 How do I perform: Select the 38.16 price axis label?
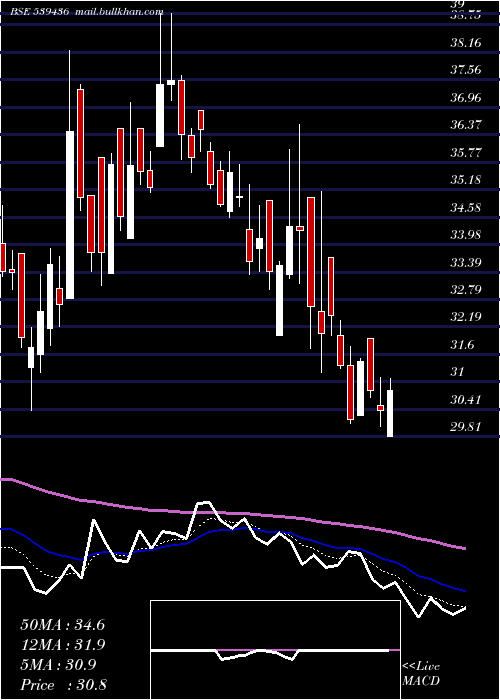point(466,43)
